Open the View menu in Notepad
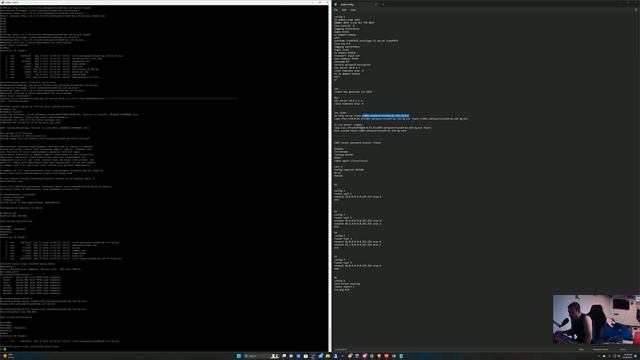This screenshot has height=360, width=640. click(353, 10)
